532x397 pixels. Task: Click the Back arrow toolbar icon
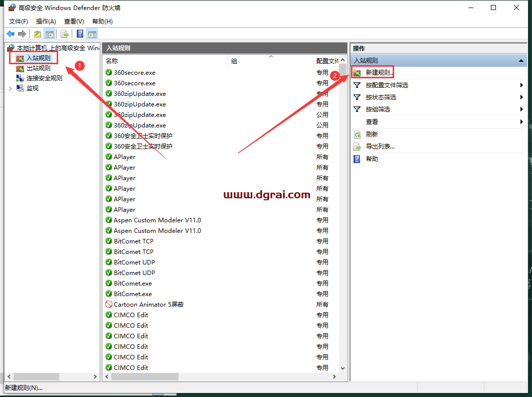pyautogui.click(x=11, y=34)
